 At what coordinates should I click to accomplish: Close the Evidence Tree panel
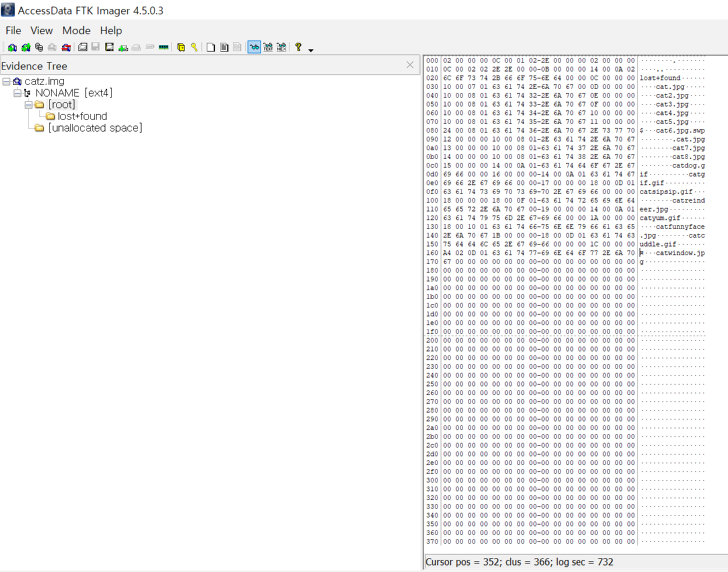click(x=410, y=65)
